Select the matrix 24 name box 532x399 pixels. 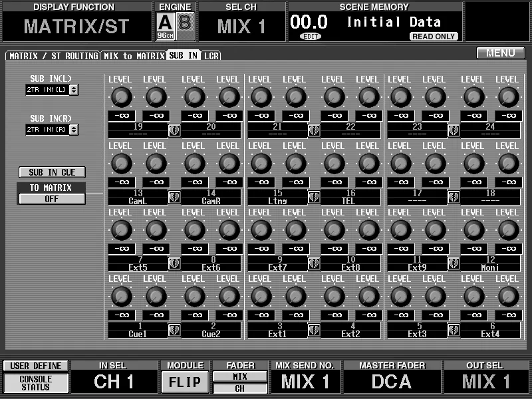[x=490, y=130]
